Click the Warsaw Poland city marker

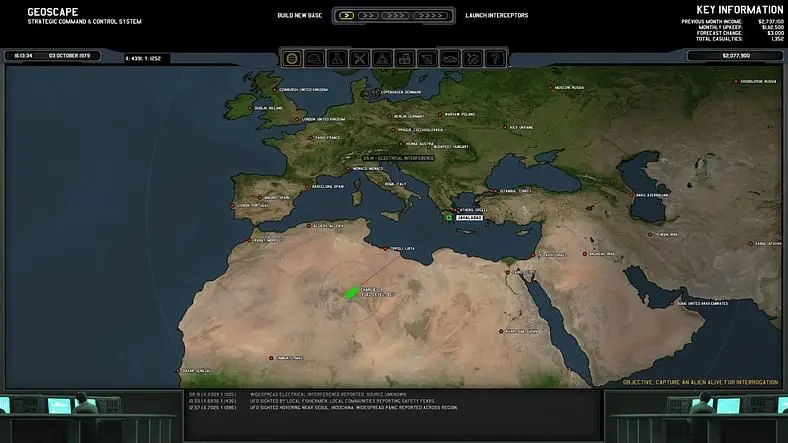(440, 115)
